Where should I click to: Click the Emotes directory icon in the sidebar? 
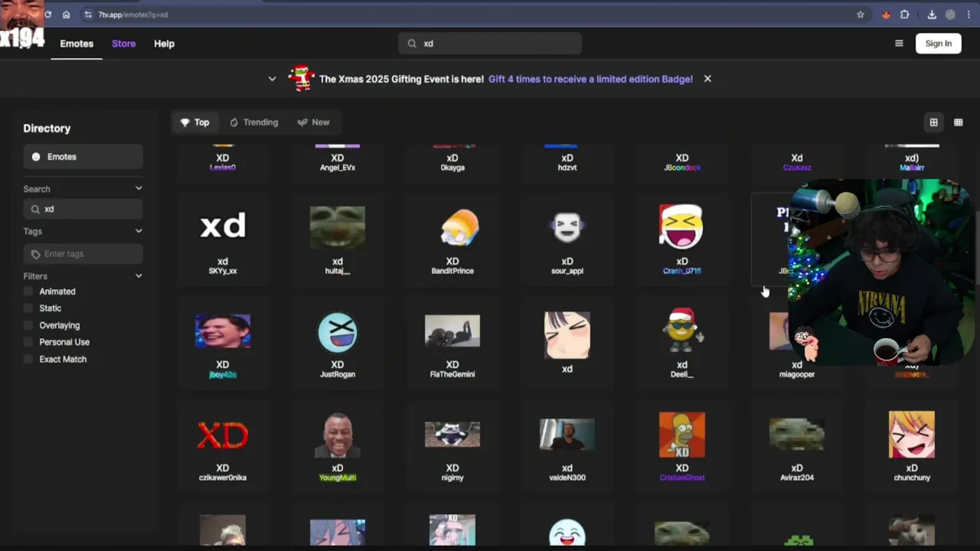point(36,157)
